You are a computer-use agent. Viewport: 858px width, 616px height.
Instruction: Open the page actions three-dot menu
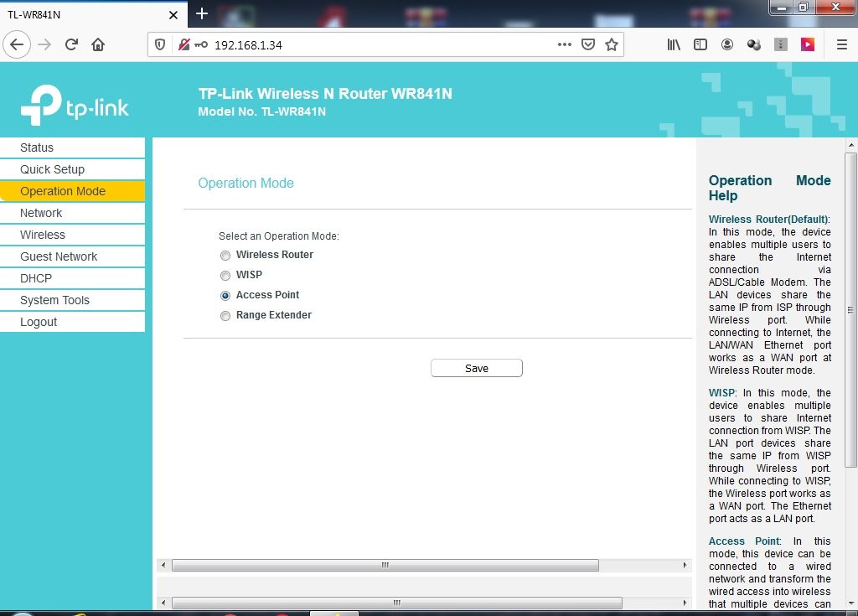coord(564,44)
